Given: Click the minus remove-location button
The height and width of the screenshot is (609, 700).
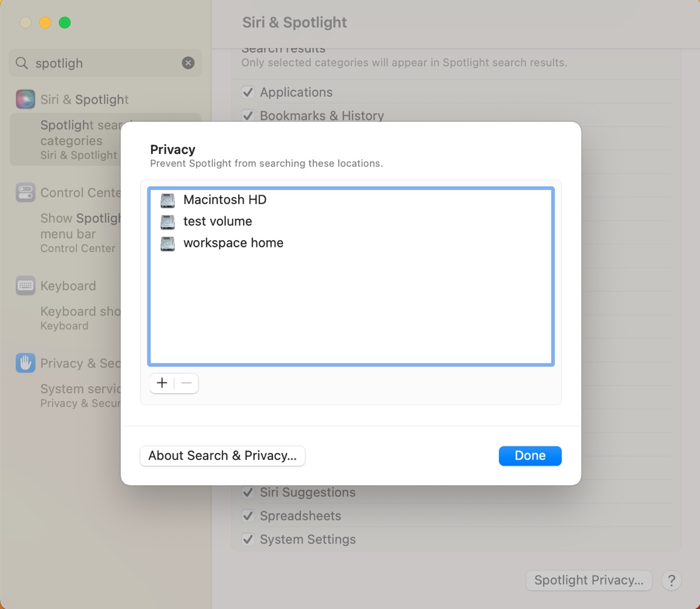Looking at the screenshot, I should [187, 383].
